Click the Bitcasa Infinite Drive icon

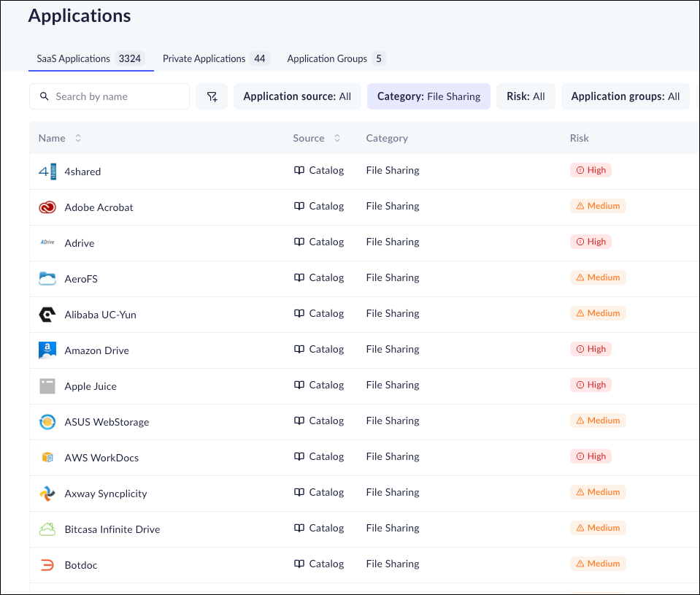coord(47,529)
